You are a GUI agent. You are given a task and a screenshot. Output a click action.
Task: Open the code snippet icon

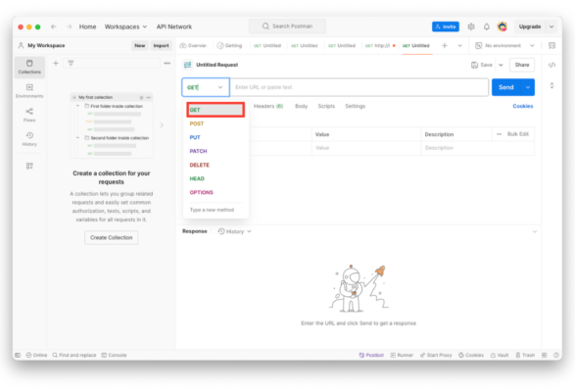click(551, 65)
